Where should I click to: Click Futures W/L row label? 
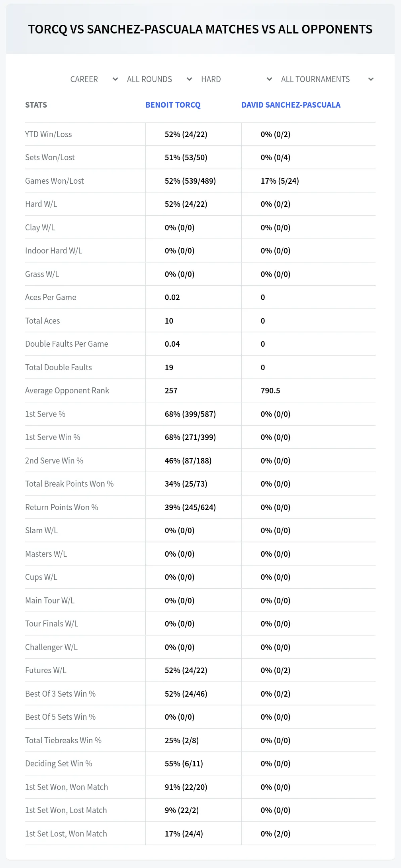(46, 670)
